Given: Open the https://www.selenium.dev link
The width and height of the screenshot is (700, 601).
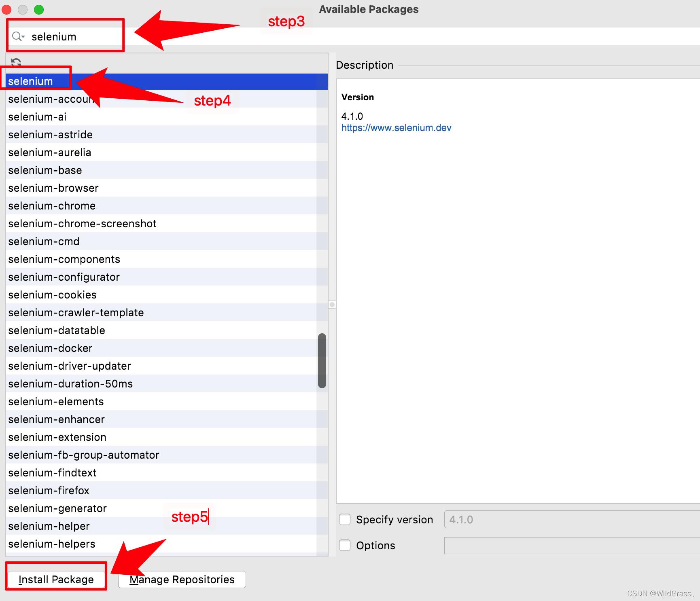Looking at the screenshot, I should (397, 128).
